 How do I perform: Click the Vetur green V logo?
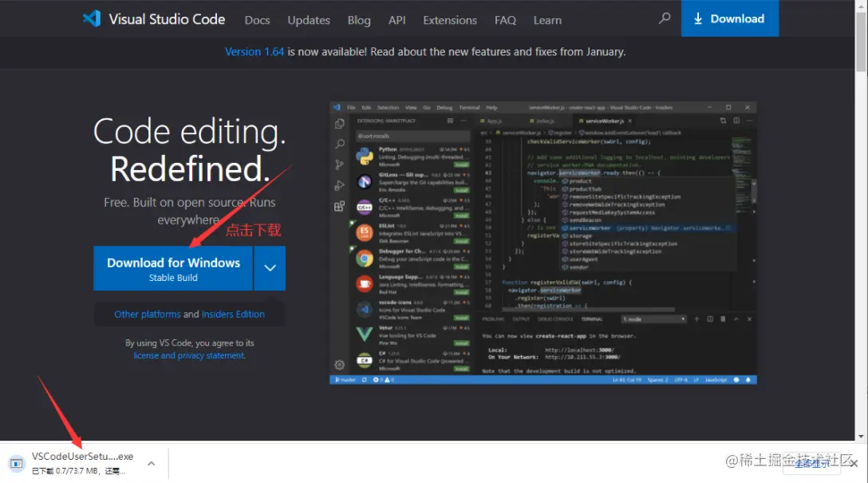(365, 334)
